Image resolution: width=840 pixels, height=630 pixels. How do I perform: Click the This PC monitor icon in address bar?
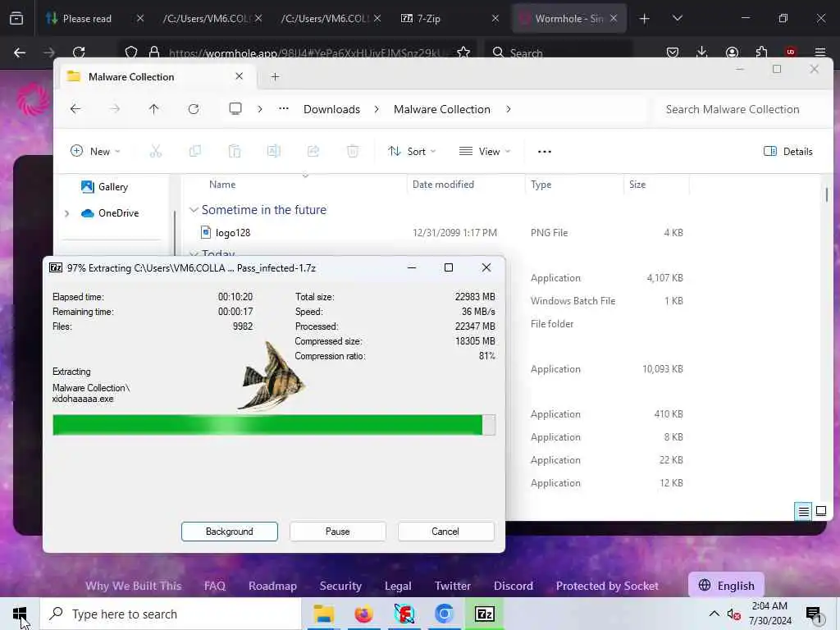point(235,109)
